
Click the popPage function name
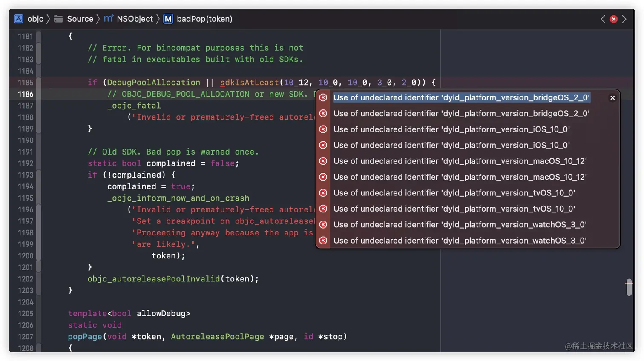pos(85,337)
